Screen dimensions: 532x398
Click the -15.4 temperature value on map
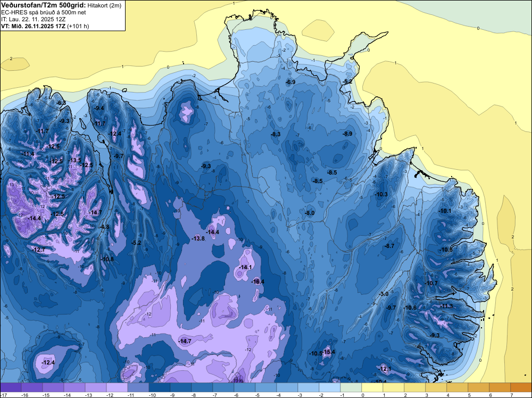click(328, 352)
